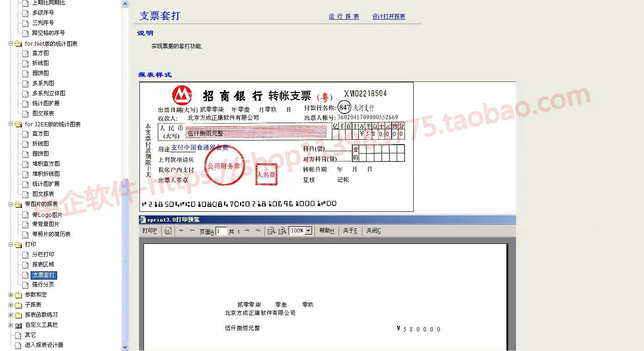This screenshot has height=351, width=644.
Task: Click the 自定义工具栏 book icon
Action: [18, 325]
